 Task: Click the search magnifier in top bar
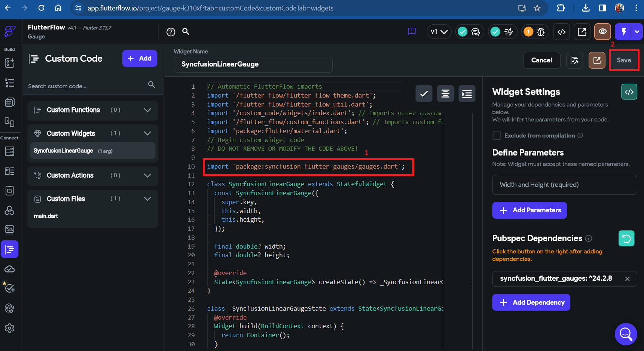tap(186, 32)
